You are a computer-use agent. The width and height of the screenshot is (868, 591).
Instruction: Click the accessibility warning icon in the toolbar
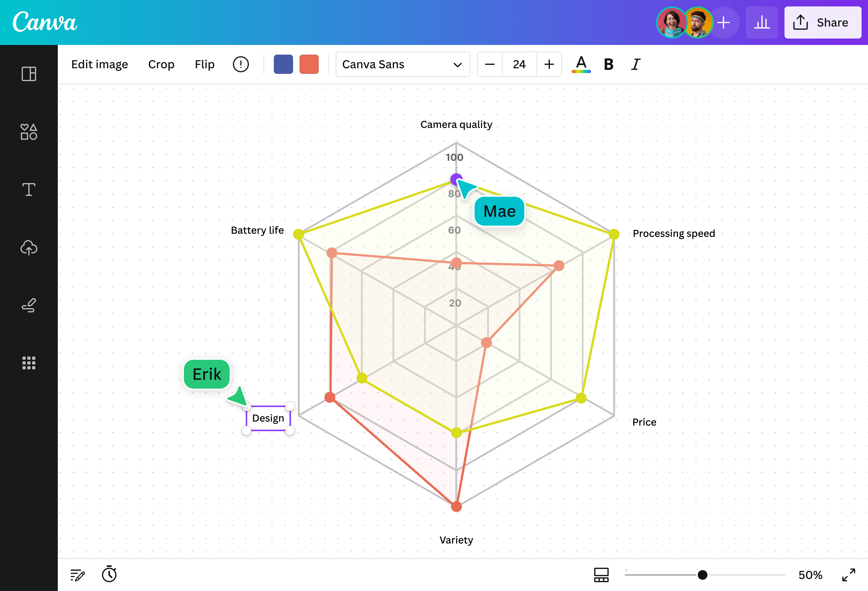(x=241, y=64)
